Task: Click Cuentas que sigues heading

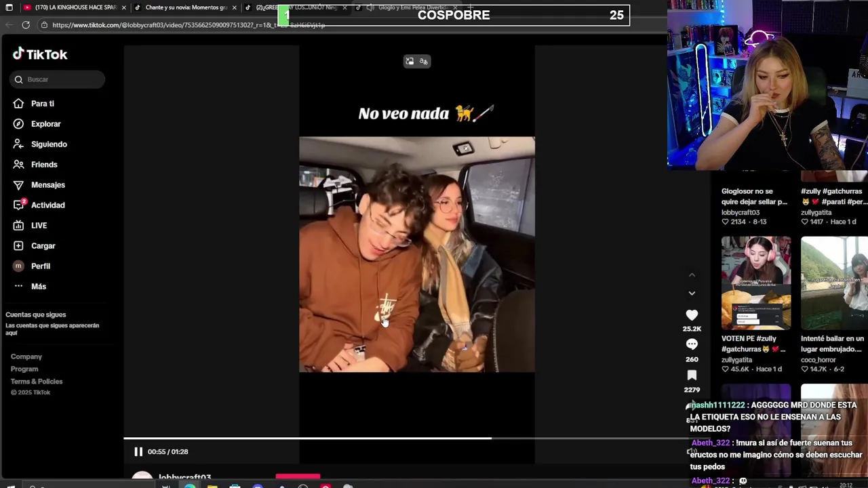Action: coord(36,314)
